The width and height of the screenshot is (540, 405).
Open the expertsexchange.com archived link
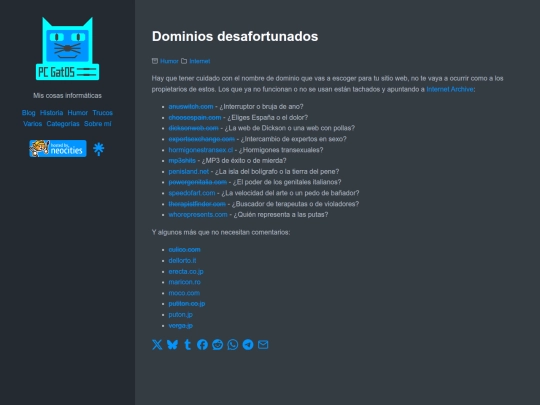pos(201,139)
